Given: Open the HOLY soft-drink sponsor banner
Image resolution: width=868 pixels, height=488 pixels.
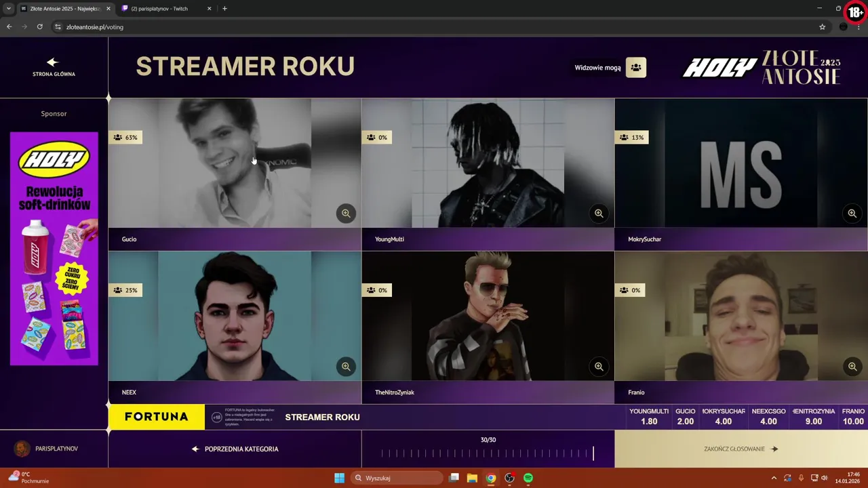Looking at the screenshot, I should 54,248.
